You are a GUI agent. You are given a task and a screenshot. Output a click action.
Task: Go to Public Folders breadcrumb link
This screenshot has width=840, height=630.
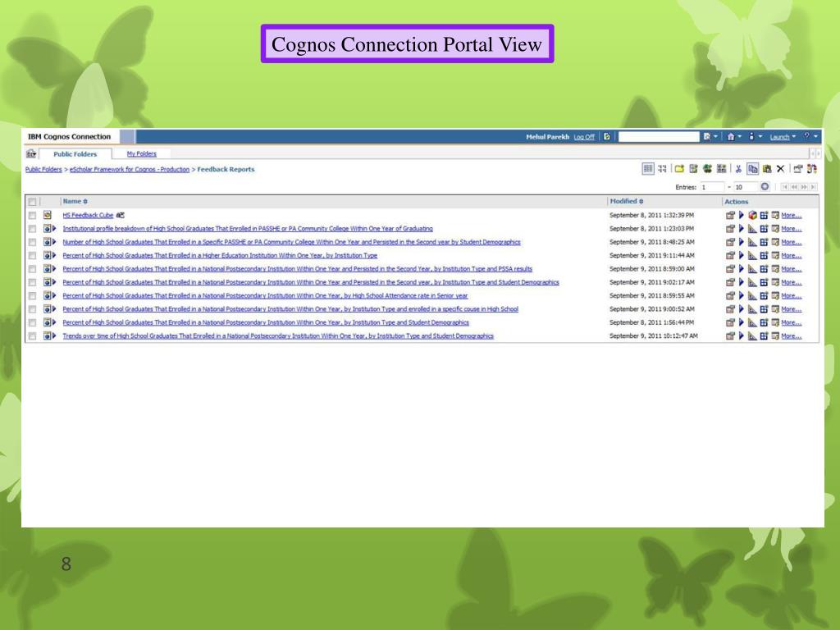click(x=43, y=169)
